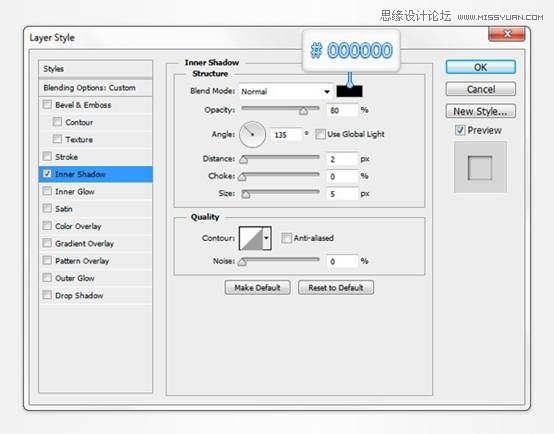Open the black shadow color swatch
Viewport: 554px width, 434px height.
click(x=349, y=92)
